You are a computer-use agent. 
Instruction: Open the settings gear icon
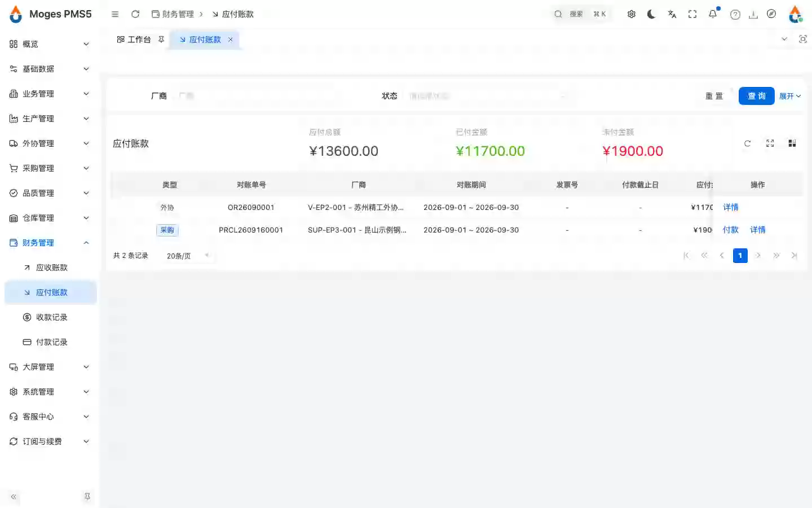pos(632,14)
